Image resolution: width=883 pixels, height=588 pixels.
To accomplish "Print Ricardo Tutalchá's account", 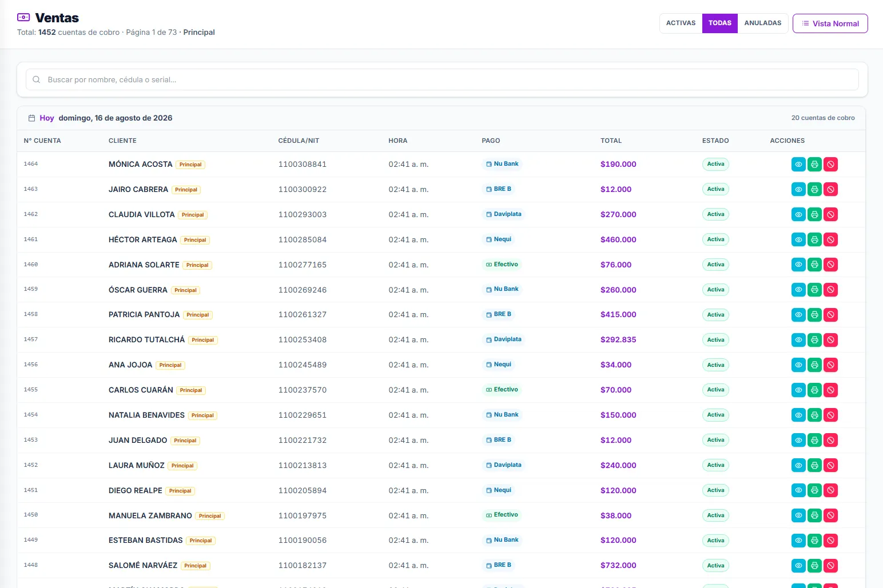I will click(814, 340).
